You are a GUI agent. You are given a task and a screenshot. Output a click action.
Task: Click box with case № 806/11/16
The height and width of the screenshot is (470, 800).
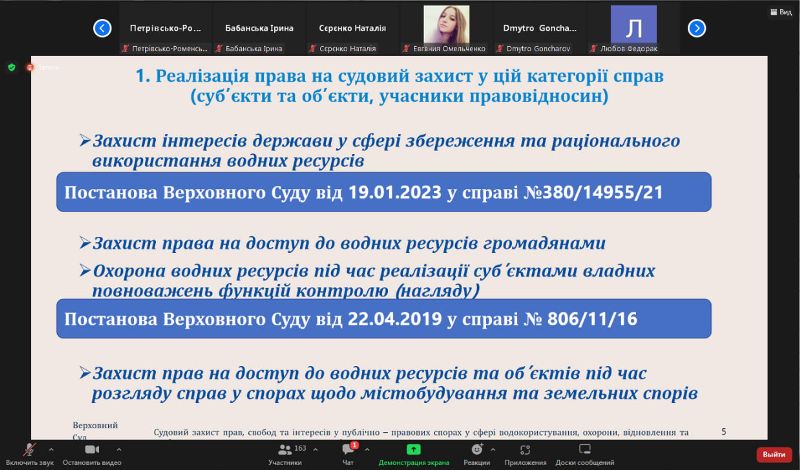pyautogui.click(x=384, y=319)
